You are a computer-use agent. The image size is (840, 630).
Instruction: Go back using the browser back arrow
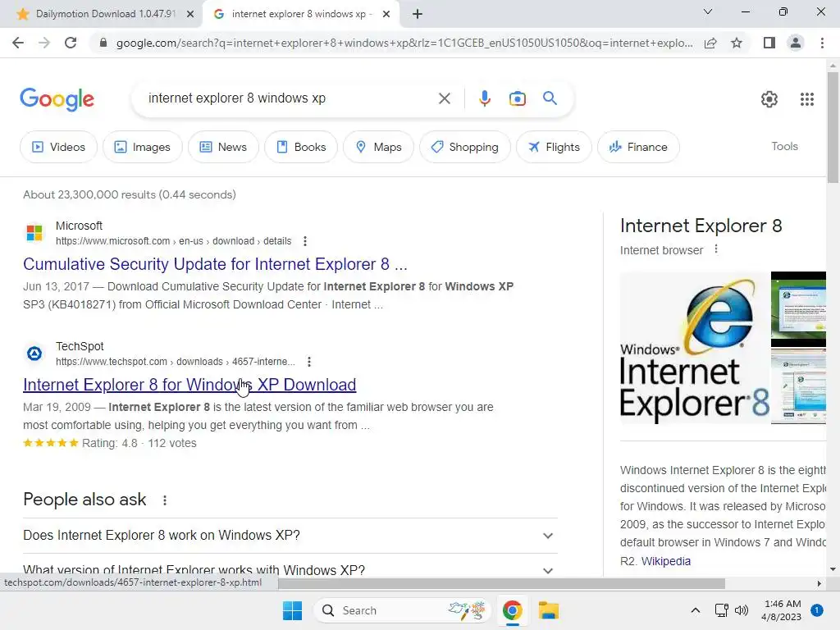[18, 43]
